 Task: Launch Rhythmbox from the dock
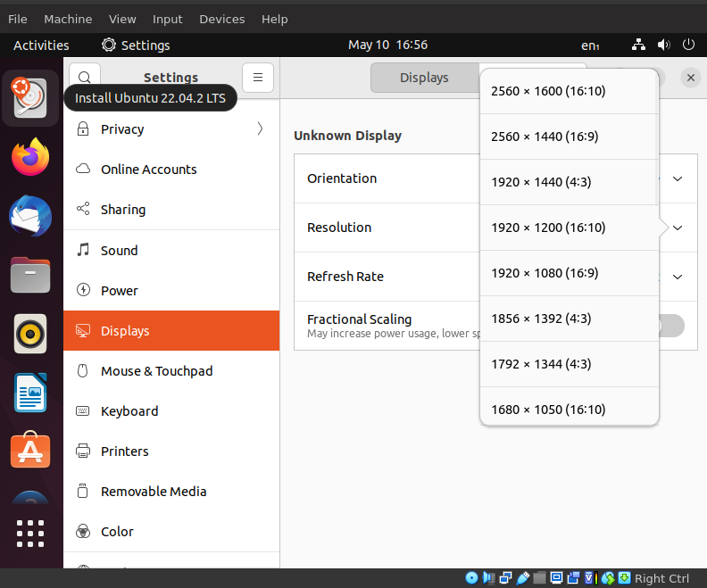point(30,334)
